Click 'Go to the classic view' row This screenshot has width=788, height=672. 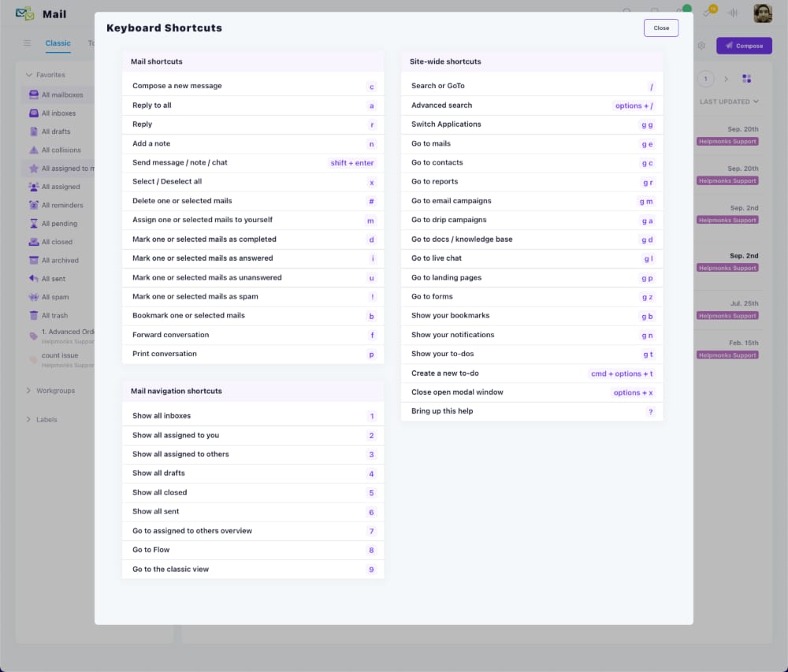click(253, 569)
